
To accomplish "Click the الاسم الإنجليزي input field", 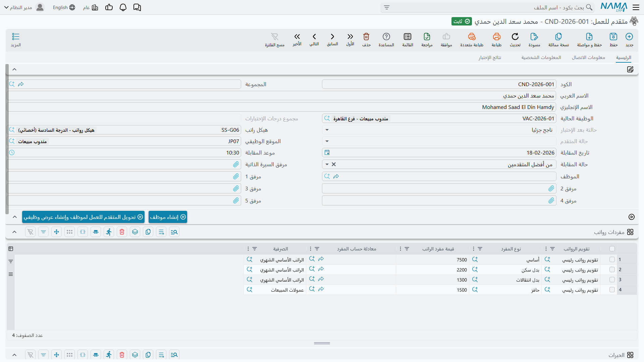I will (x=282, y=107).
